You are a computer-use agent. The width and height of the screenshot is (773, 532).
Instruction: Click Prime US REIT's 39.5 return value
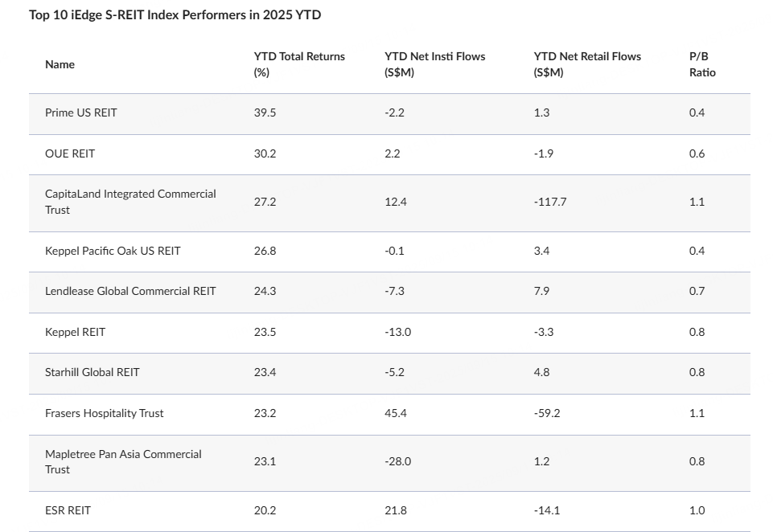[265, 113]
